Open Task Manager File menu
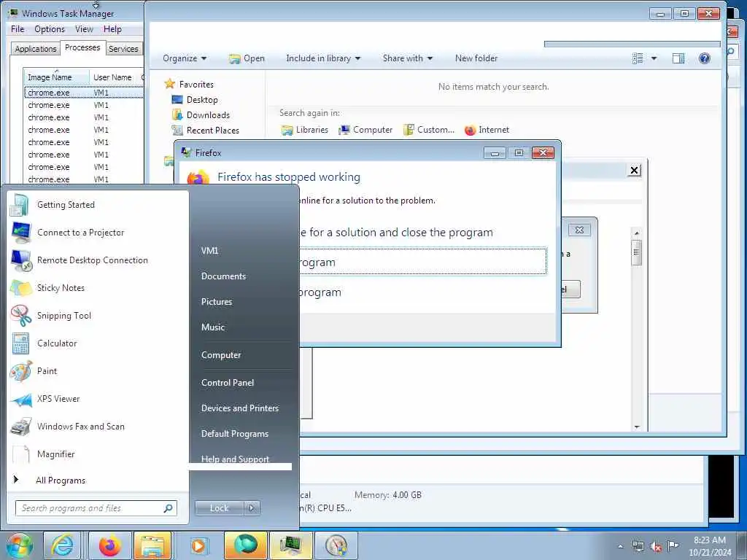 [18, 29]
